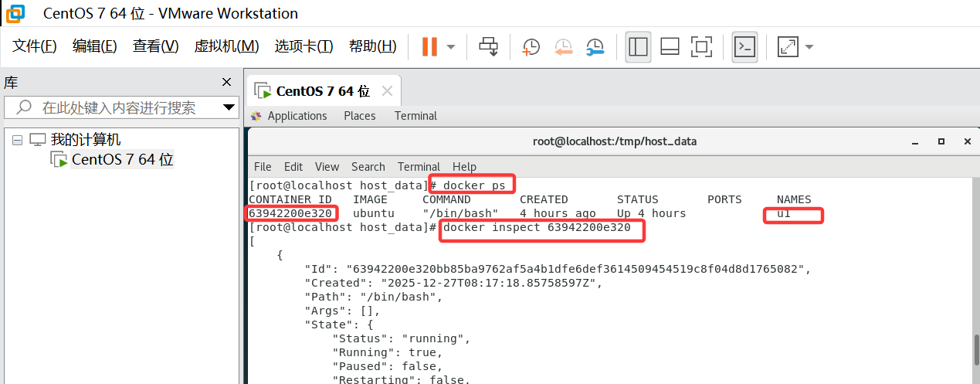Click the '4 hours ago' created value
The image size is (980, 384).
558,213
